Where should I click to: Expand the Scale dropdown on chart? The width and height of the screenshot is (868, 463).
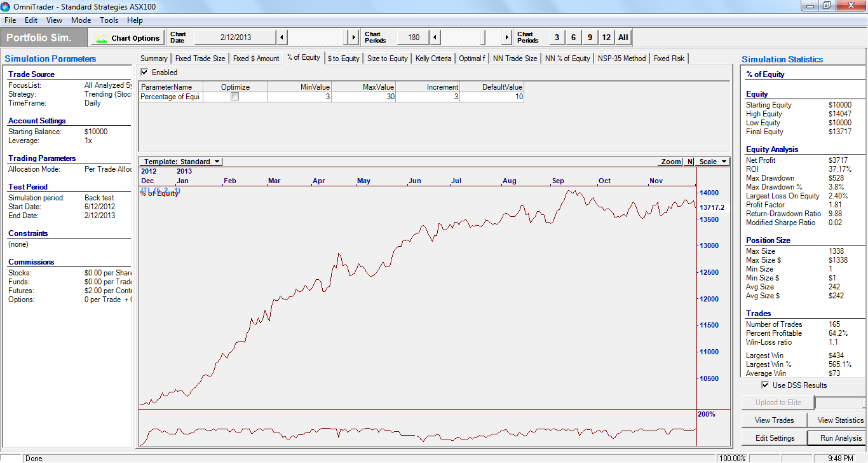click(712, 162)
